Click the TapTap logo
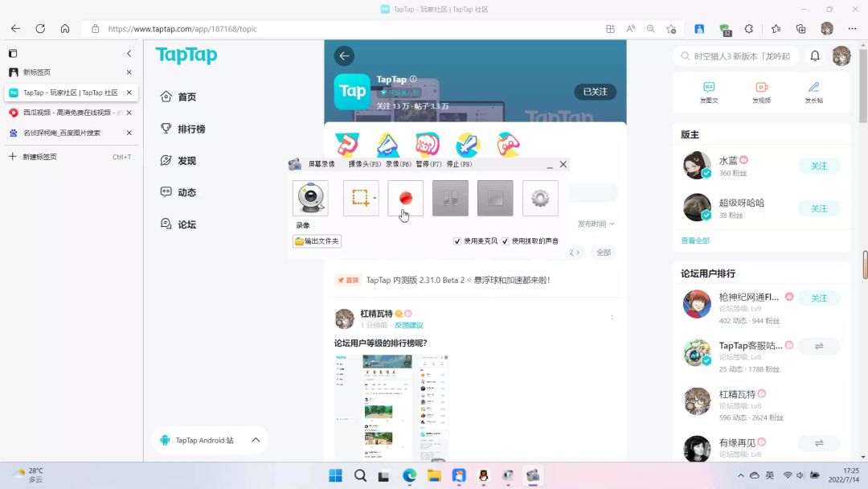The height and width of the screenshot is (489, 868). 186,55
